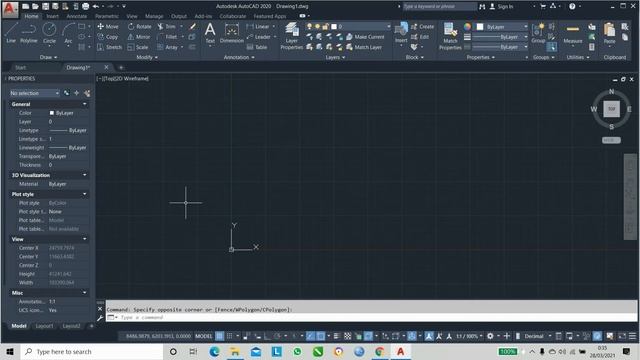Image resolution: width=640 pixels, height=360 pixels.
Task: Collapse the Misc properties section
Action: (x=84, y=293)
